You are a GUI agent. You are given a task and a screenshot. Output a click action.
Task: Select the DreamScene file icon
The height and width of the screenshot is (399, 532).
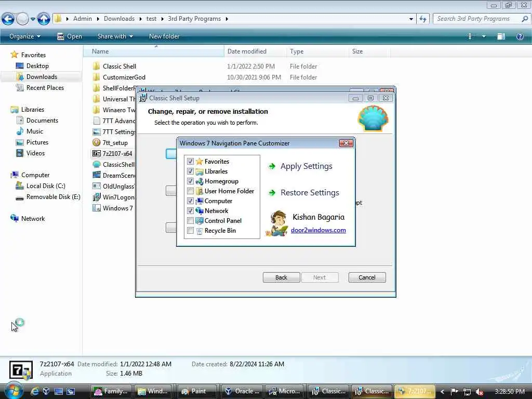click(96, 175)
